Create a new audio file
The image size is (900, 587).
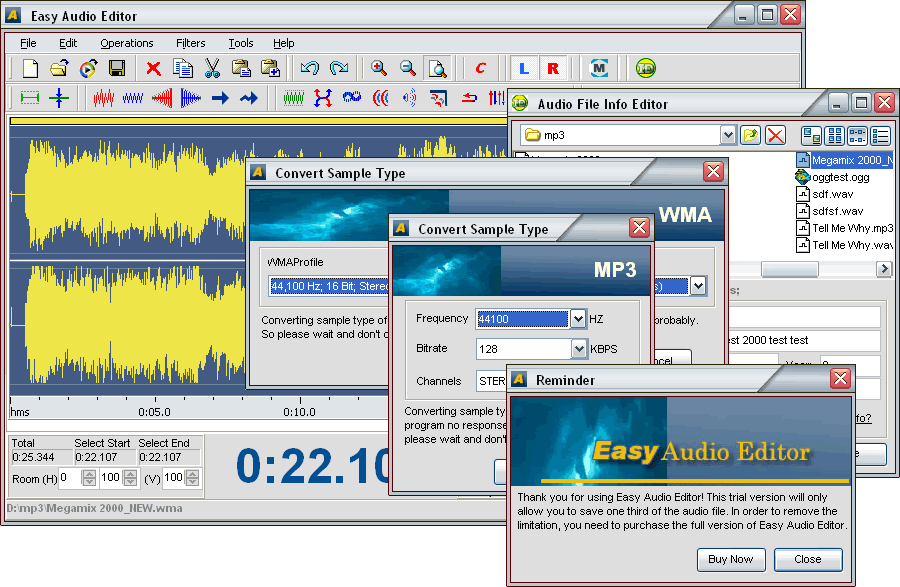coord(30,68)
